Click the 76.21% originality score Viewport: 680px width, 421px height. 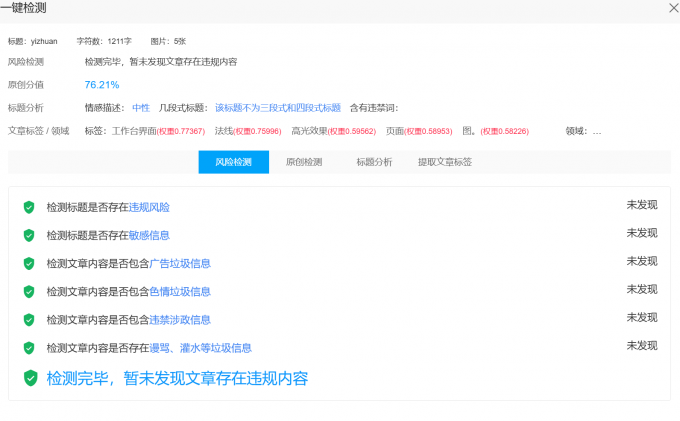coord(101,85)
